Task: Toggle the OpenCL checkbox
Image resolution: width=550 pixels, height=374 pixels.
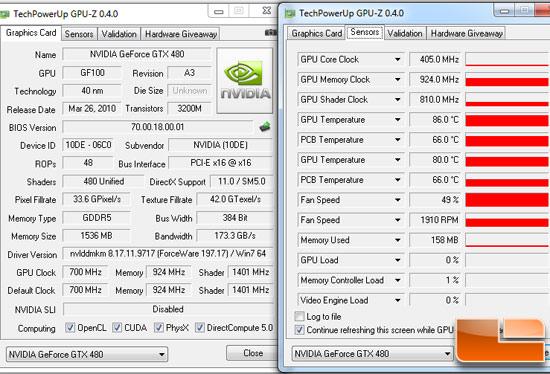Action: click(70, 328)
